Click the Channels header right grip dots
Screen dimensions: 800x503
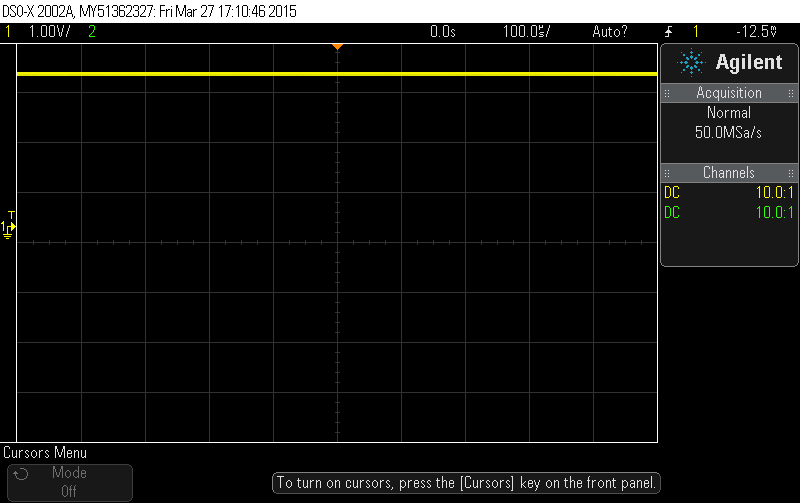coord(791,173)
